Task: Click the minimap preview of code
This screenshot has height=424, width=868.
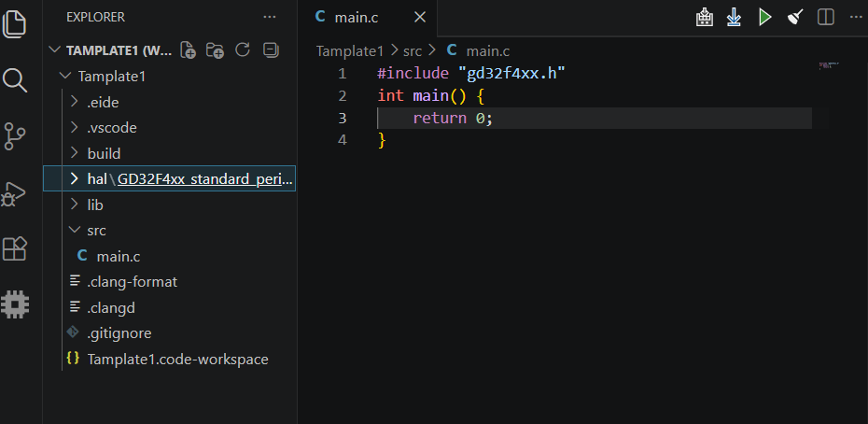Action: (829, 65)
